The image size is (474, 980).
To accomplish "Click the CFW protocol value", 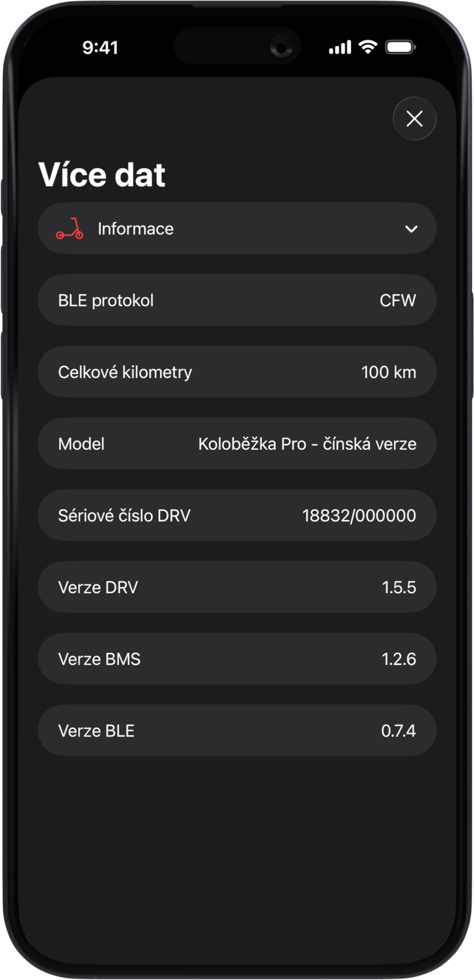I will [398, 300].
